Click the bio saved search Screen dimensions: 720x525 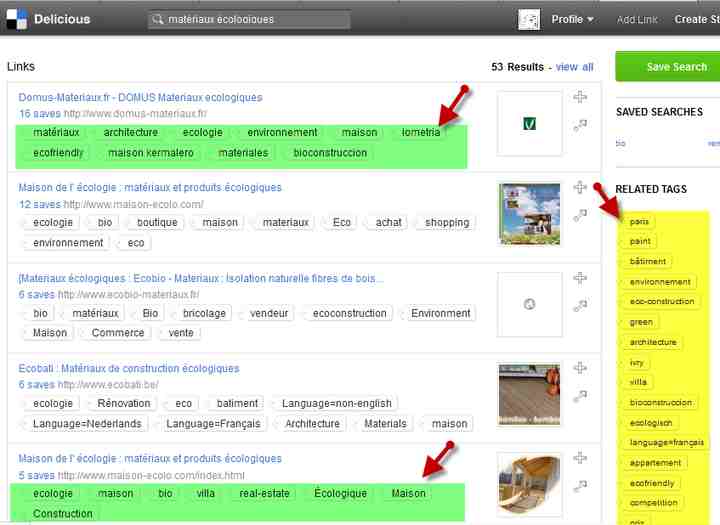pyautogui.click(x=620, y=144)
